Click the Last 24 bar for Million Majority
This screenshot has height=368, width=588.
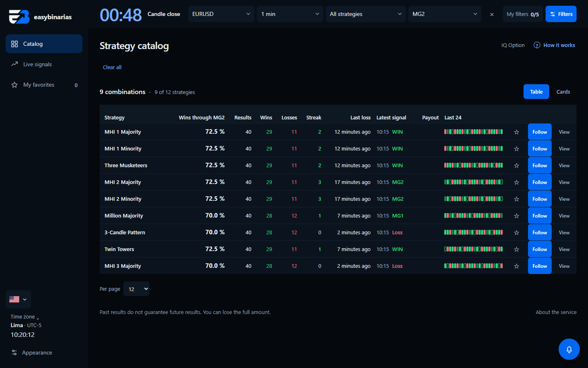pos(474,216)
